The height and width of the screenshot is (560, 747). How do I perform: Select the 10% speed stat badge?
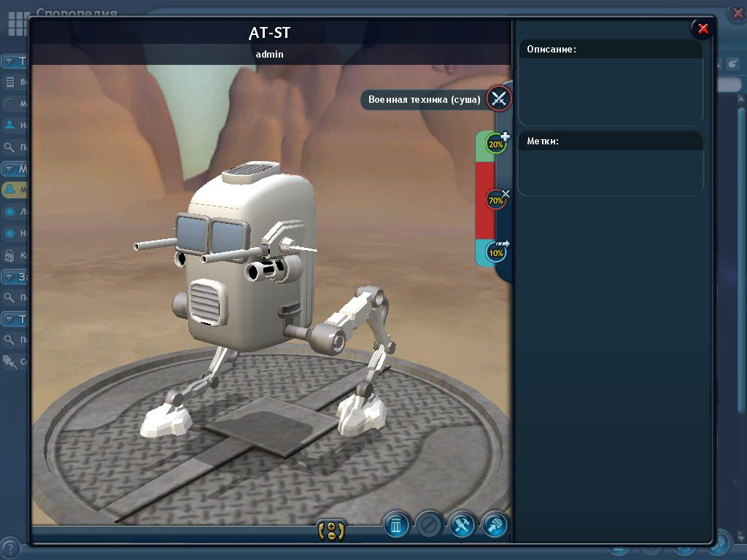(496, 252)
